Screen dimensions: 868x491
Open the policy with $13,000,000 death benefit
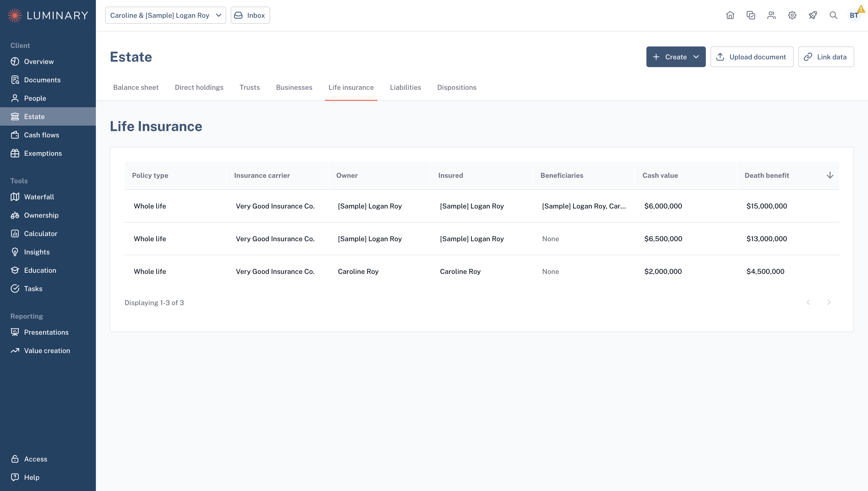pos(482,239)
